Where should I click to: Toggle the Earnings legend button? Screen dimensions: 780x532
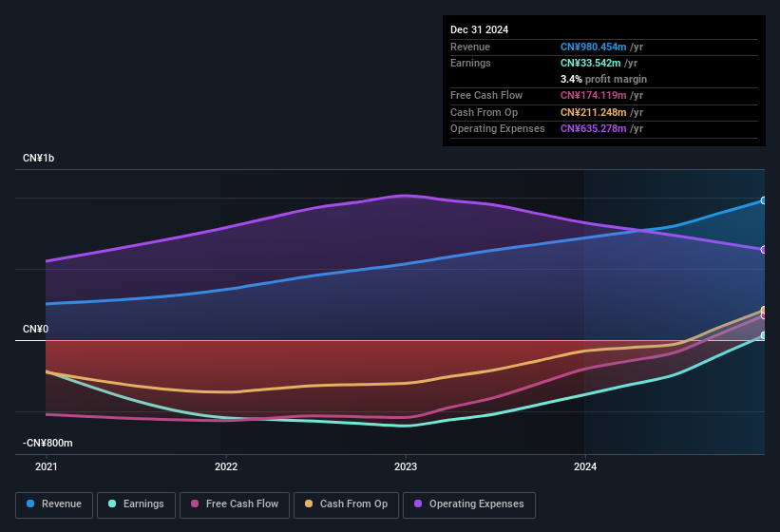(x=136, y=505)
